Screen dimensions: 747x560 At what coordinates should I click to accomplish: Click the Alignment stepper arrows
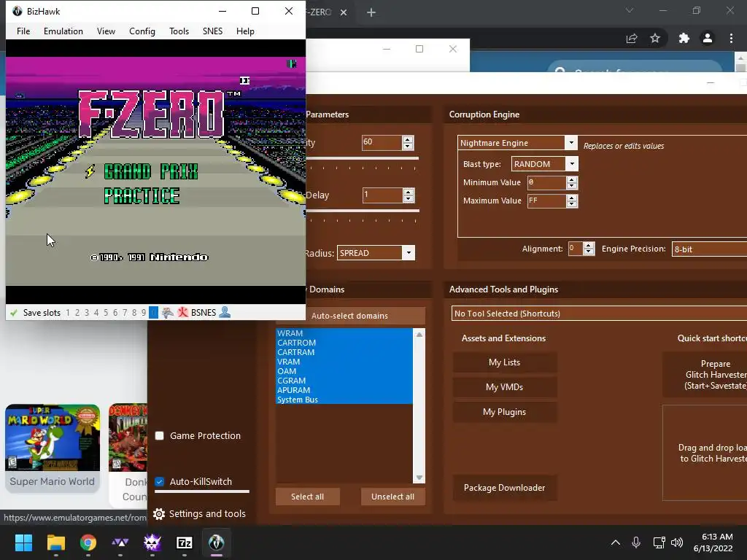pos(589,249)
